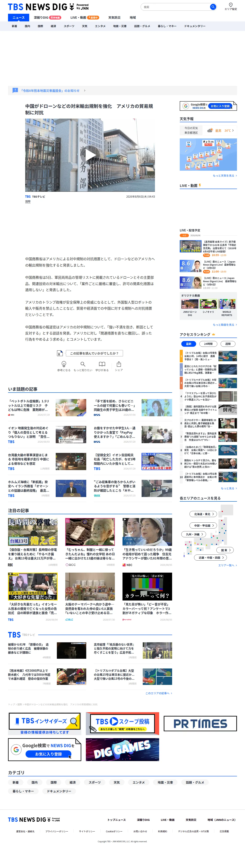Click the 学びがある book icon
Image resolution: width=245 pixels, height=868 pixels.
(x=102, y=364)
